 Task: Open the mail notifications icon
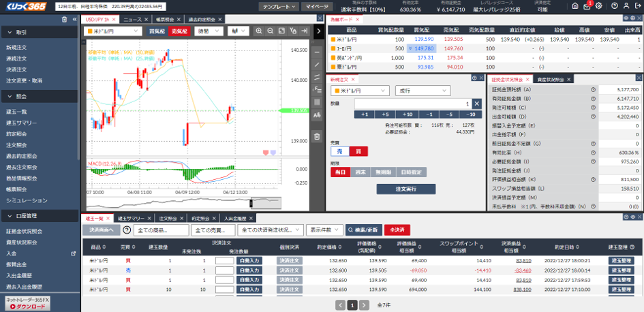[x=587, y=5]
